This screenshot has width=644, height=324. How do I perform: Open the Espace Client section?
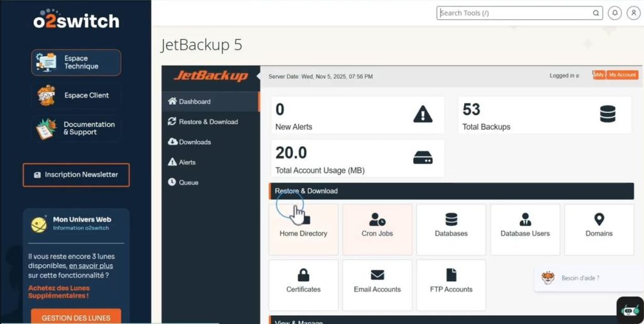pyautogui.click(x=76, y=95)
